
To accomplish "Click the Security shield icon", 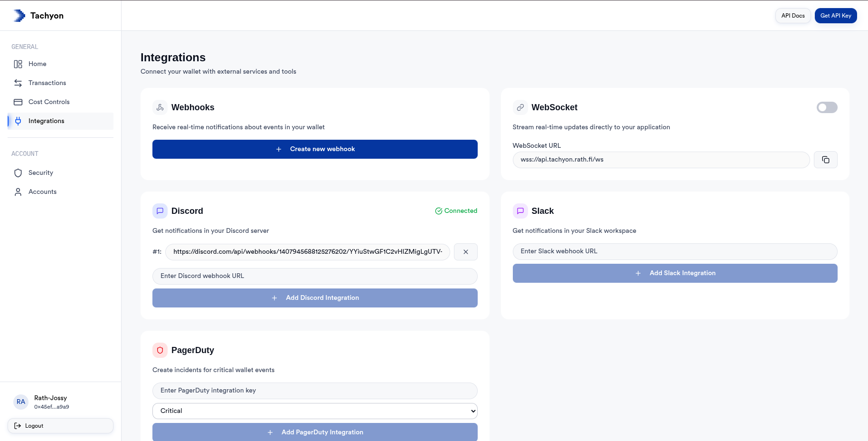I will click(18, 173).
